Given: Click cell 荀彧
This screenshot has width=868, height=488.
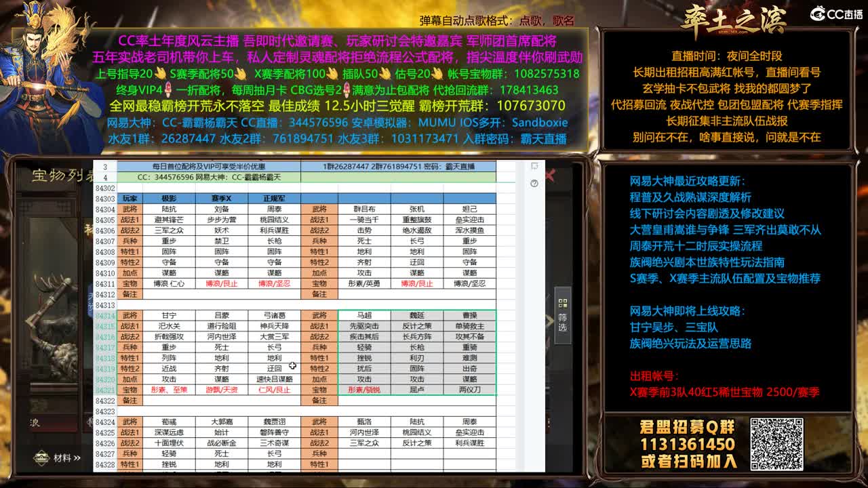Looking at the screenshot, I should coord(169,422).
